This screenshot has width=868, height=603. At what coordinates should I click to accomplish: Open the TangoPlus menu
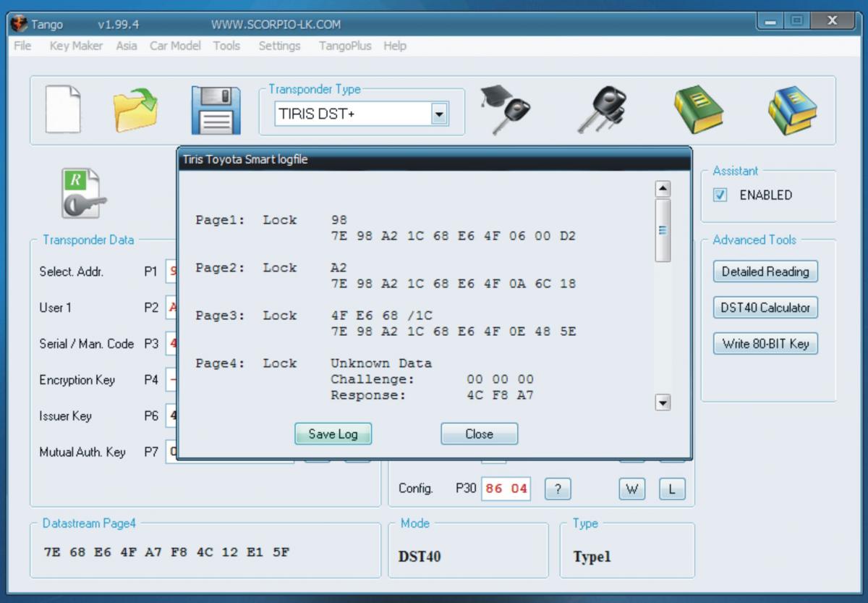[345, 46]
